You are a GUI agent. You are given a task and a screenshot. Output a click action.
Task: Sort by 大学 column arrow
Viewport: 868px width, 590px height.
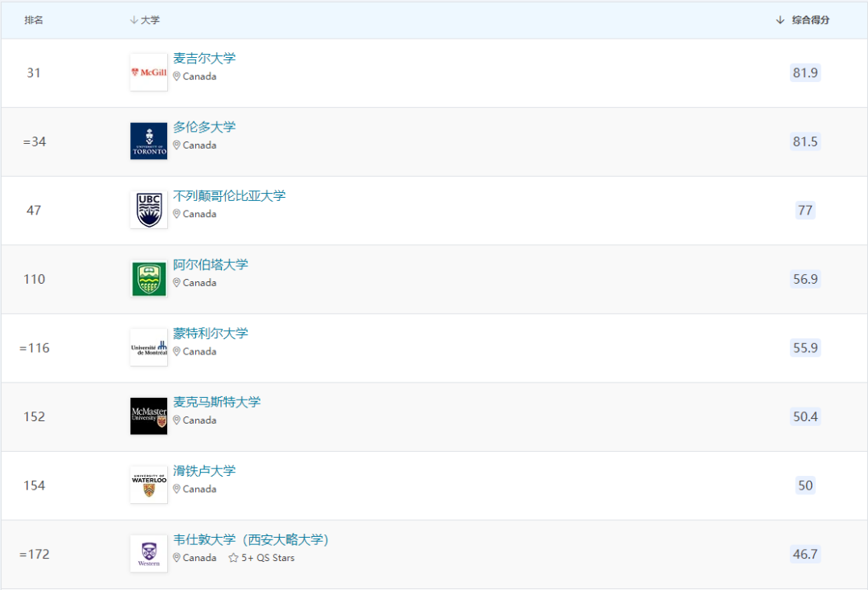(x=134, y=20)
